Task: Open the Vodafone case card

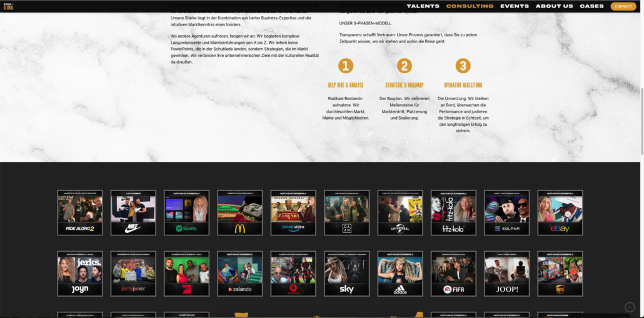Action: coord(293,274)
